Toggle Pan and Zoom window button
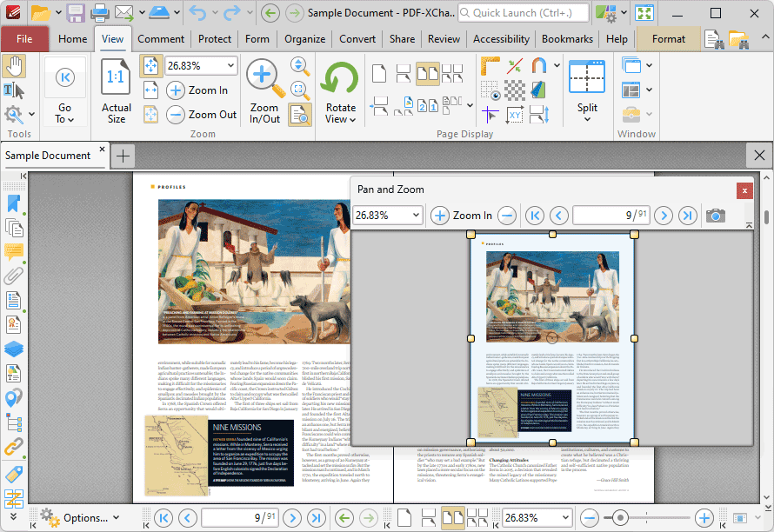774x532 pixels. pyautogui.click(x=300, y=115)
